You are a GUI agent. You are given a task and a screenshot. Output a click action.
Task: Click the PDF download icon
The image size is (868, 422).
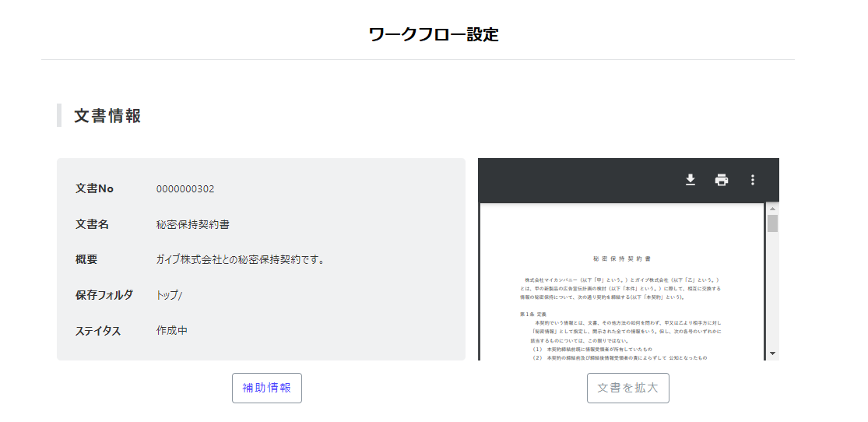pyautogui.click(x=690, y=180)
